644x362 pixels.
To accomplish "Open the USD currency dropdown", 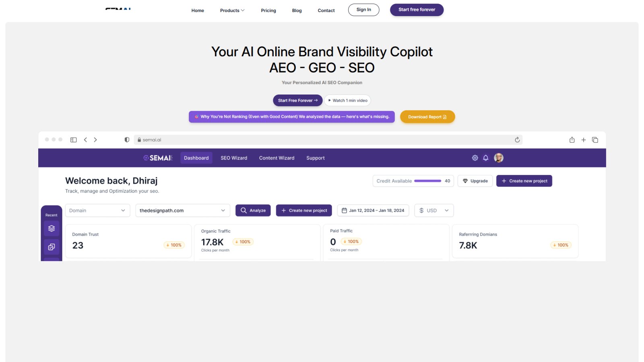I will [x=434, y=210].
